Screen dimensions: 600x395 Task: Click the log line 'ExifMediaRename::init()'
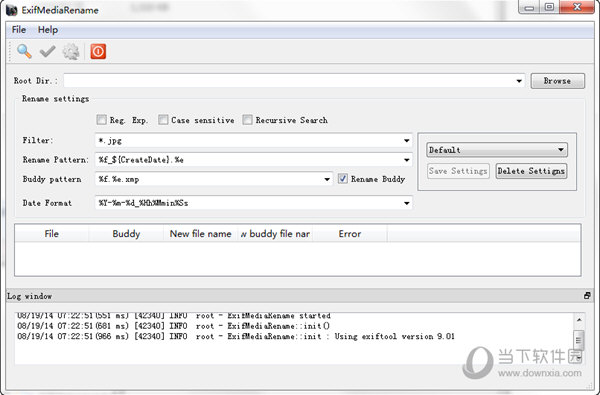pos(173,326)
